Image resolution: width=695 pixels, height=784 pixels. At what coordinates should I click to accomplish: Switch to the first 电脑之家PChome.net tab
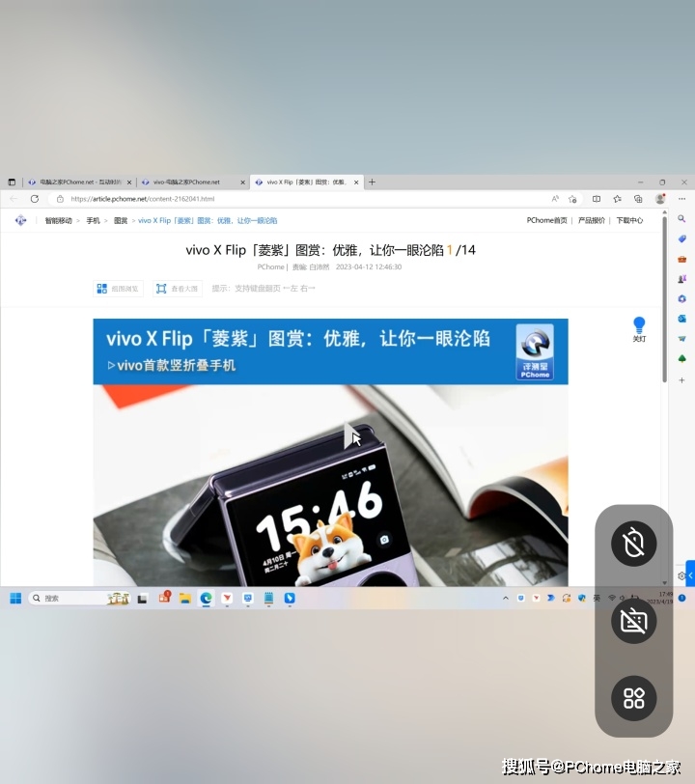click(80, 182)
